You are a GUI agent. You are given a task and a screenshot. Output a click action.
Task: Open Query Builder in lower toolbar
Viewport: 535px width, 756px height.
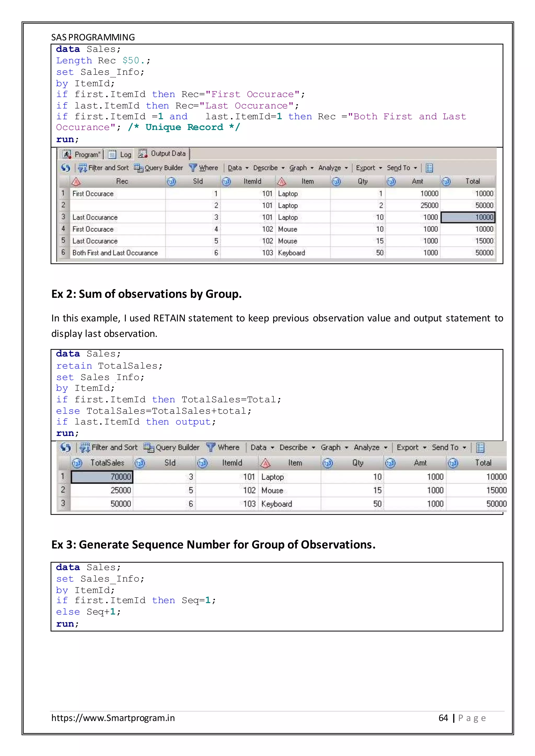tap(172, 447)
